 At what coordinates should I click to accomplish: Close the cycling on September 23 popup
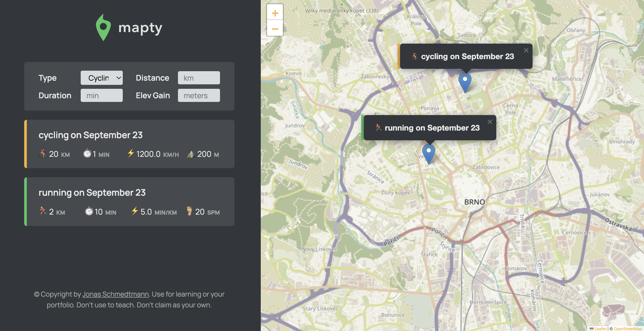pos(526,50)
